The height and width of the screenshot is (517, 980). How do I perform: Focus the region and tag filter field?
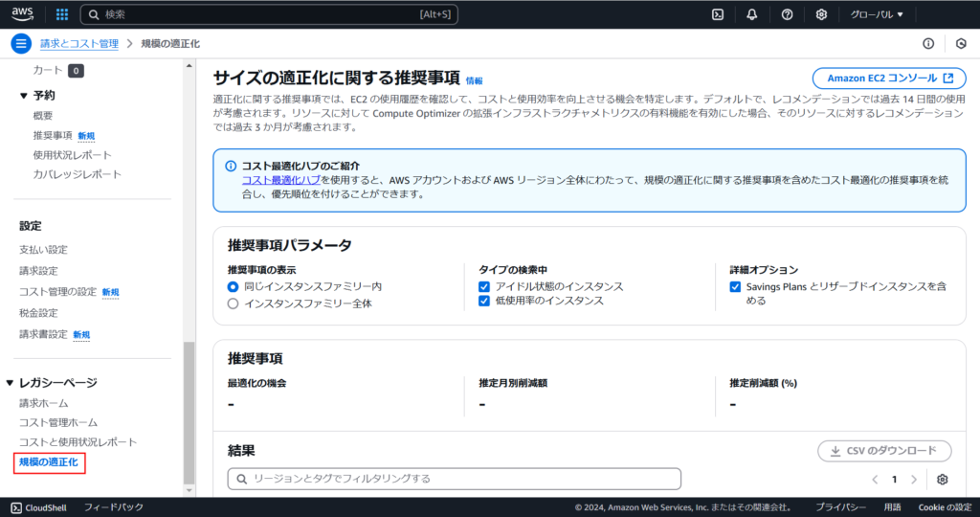tap(455, 479)
